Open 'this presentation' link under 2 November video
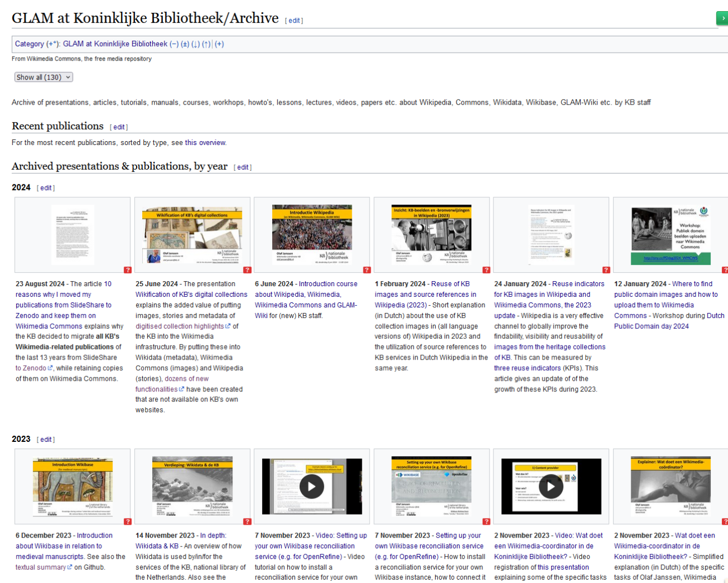The height and width of the screenshot is (583, 728). 563,568
